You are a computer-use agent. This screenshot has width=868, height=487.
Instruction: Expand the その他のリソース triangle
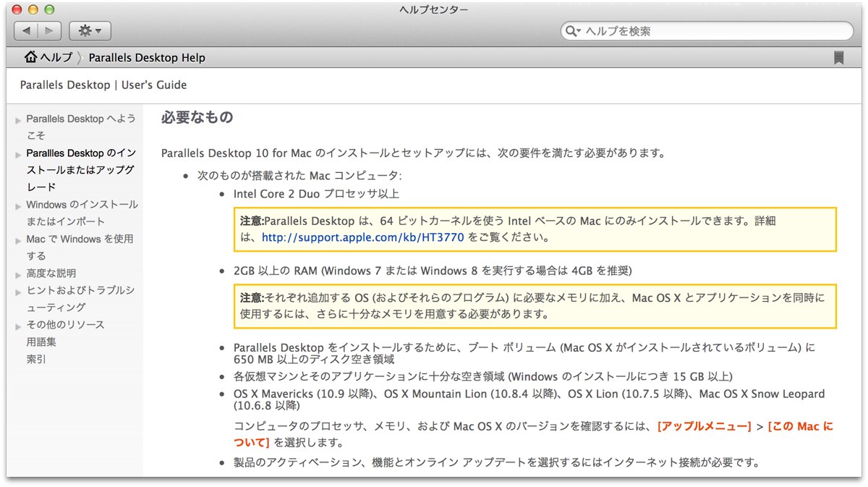(17, 326)
